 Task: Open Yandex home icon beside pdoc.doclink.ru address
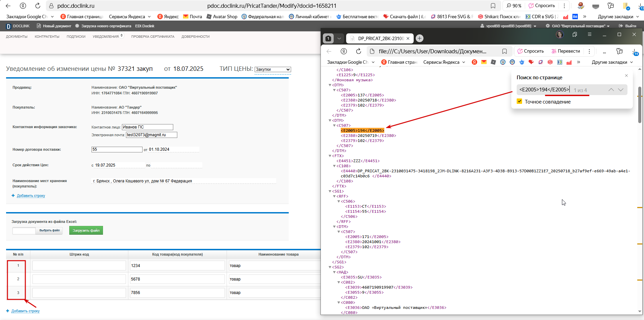click(x=23, y=6)
